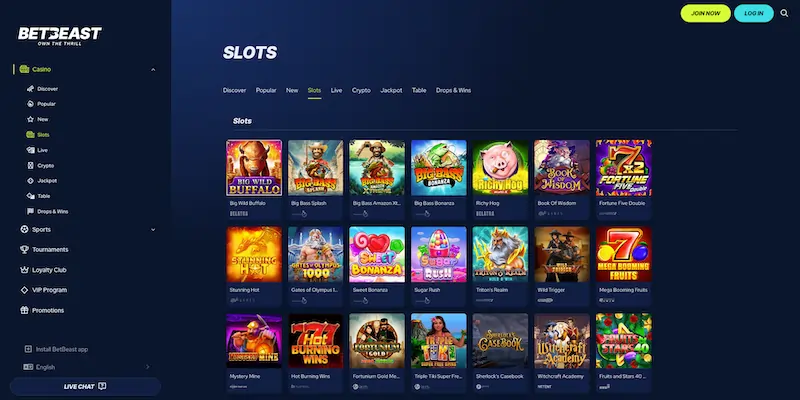The width and height of the screenshot is (800, 400).
Task: Click the LOG IN button
Action: (x=754, y=13)
